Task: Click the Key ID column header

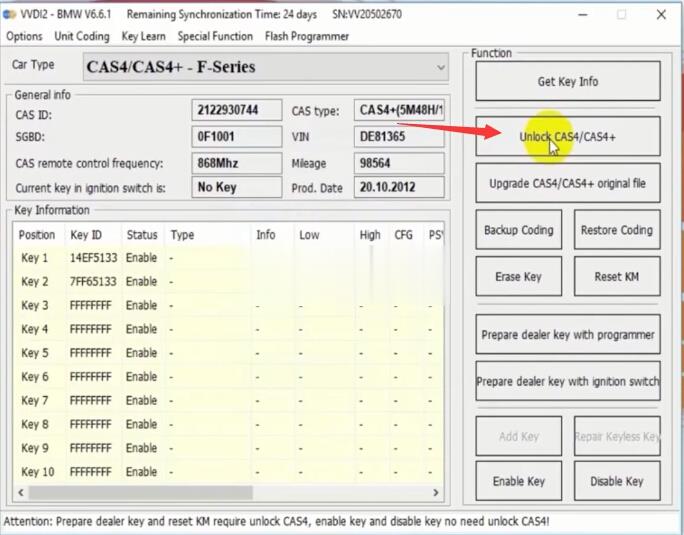Action: click(x=92, y=235)
